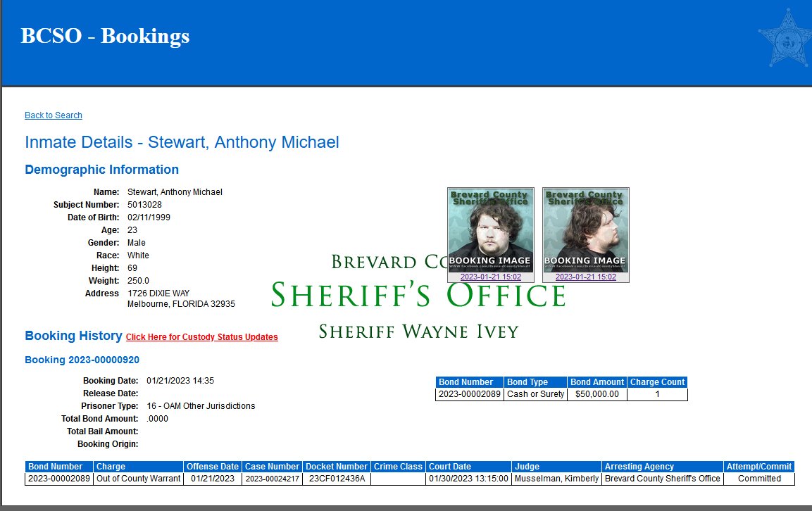Image resolution: width=812 pixels, height=511 pixels.
Task: Click the BCSO - Bookings header title
Action: tap(105, 36)
